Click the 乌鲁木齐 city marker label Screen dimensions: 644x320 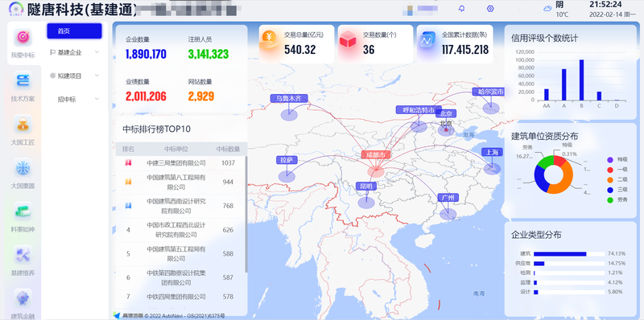[289, 98]
